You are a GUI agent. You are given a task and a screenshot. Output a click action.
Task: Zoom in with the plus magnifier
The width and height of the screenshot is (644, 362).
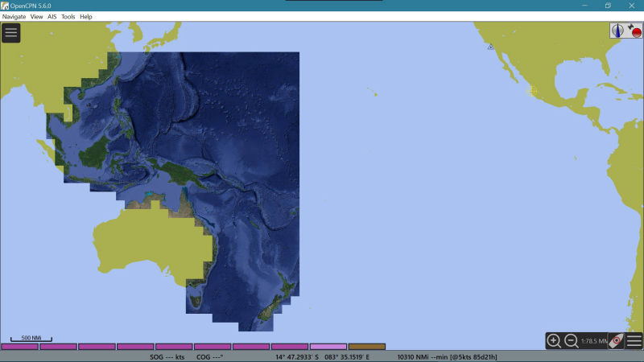click(554, 340)
